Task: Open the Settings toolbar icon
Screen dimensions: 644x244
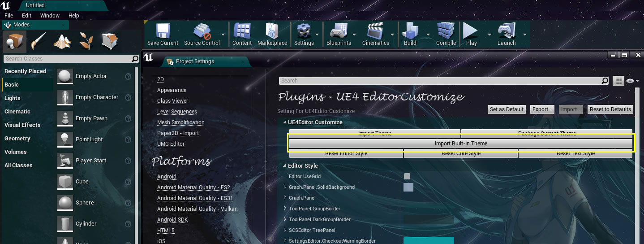Action: (x=304, y=31)
